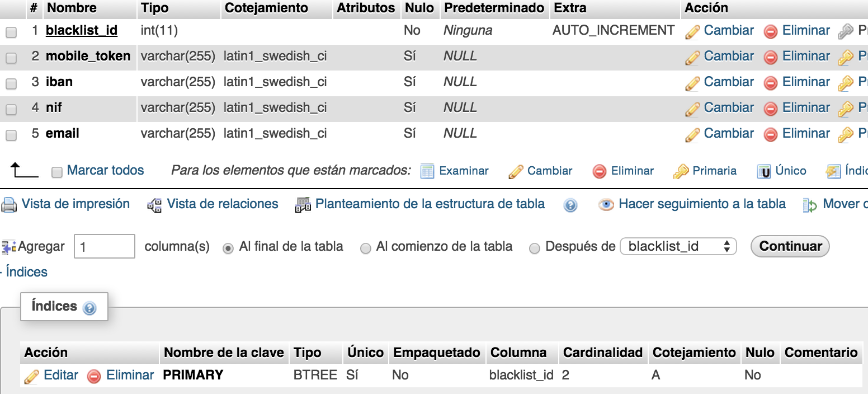Click the Planteamiento de la estructura icon
The image size is (868, 394).
click(x=303, y=205)
